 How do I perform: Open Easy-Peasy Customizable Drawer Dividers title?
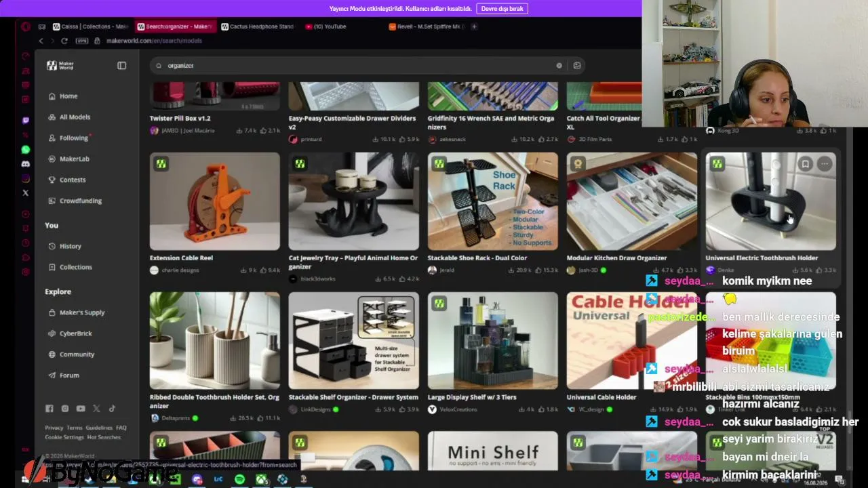[353, 123]
